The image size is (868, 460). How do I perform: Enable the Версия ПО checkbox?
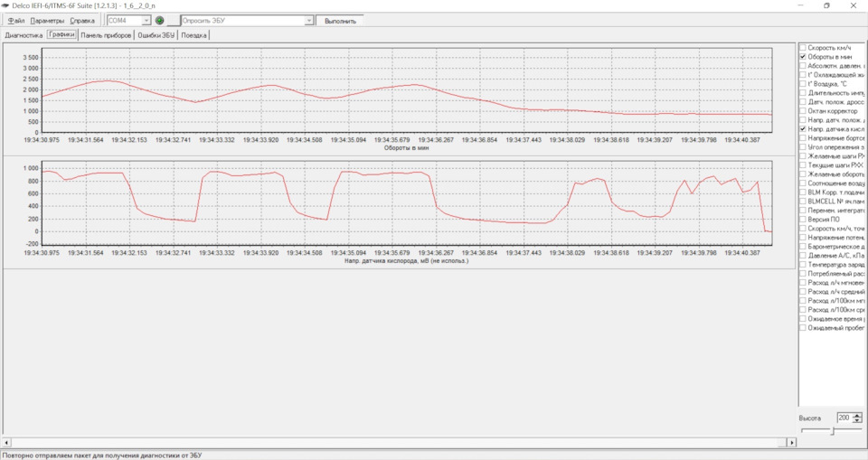coord(803,220)
